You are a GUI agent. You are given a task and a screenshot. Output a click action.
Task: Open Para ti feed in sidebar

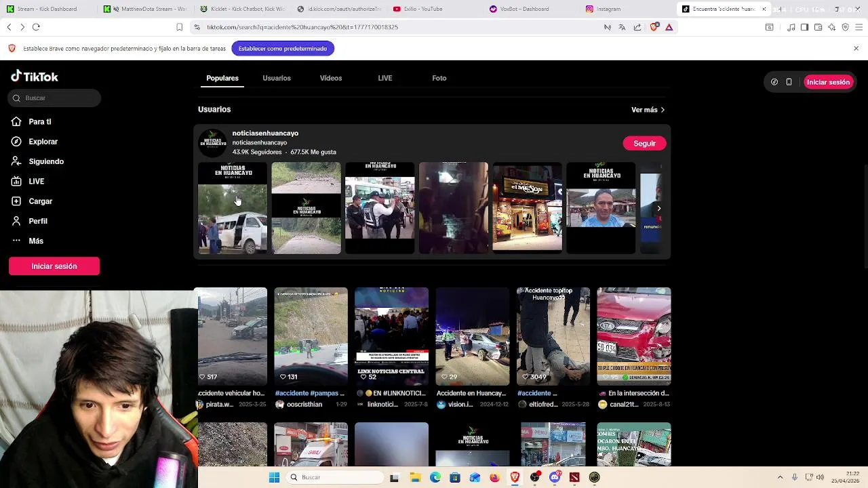point(32,121)
